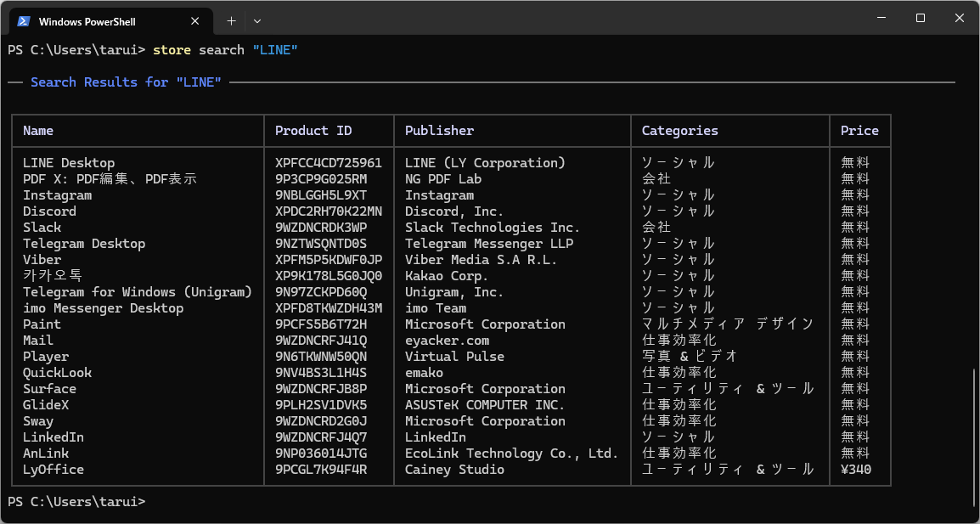Close the terminal window

coord(960,18)
